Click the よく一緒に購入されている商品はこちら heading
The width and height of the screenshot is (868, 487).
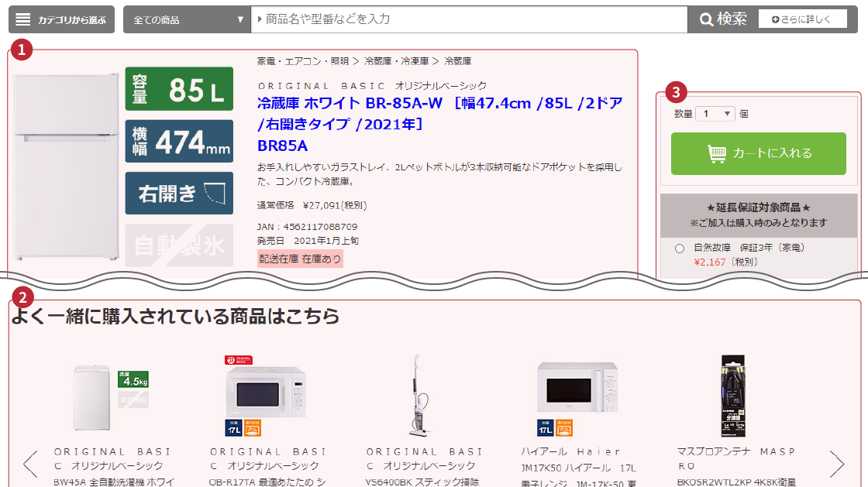click(x=175, y=316)
